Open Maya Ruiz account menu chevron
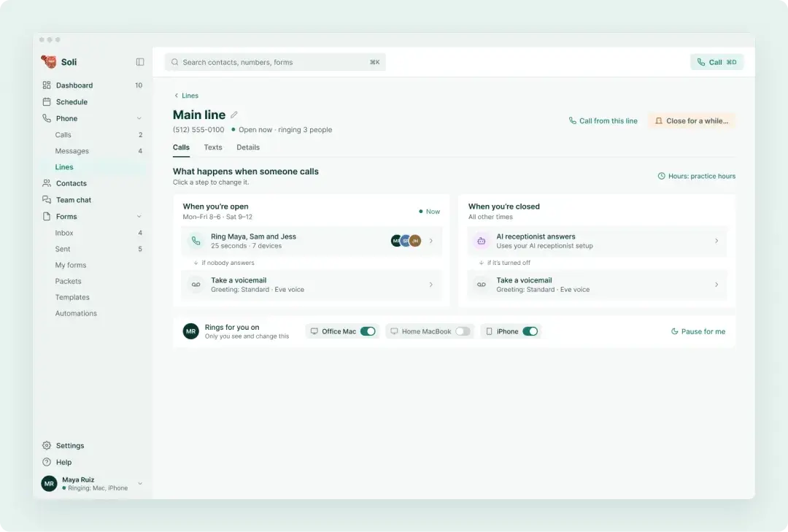Viewport: 788px width, 532px height. pyautogui.click(x=140, y=483)
